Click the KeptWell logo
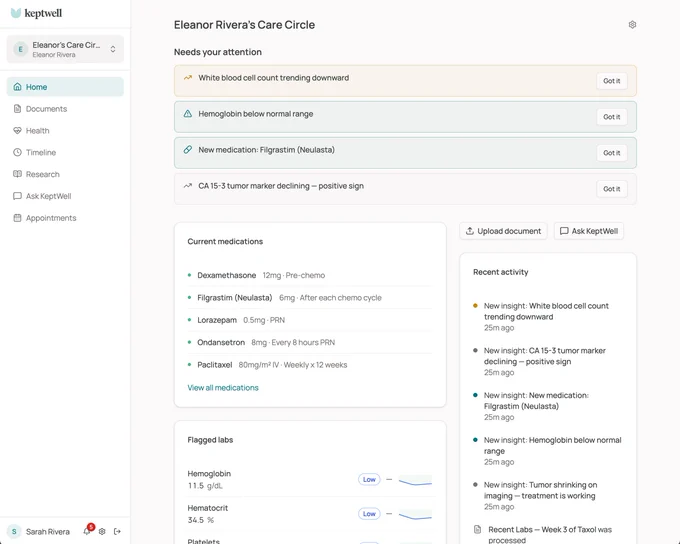680x544 pixels. [x=36, y=13]
